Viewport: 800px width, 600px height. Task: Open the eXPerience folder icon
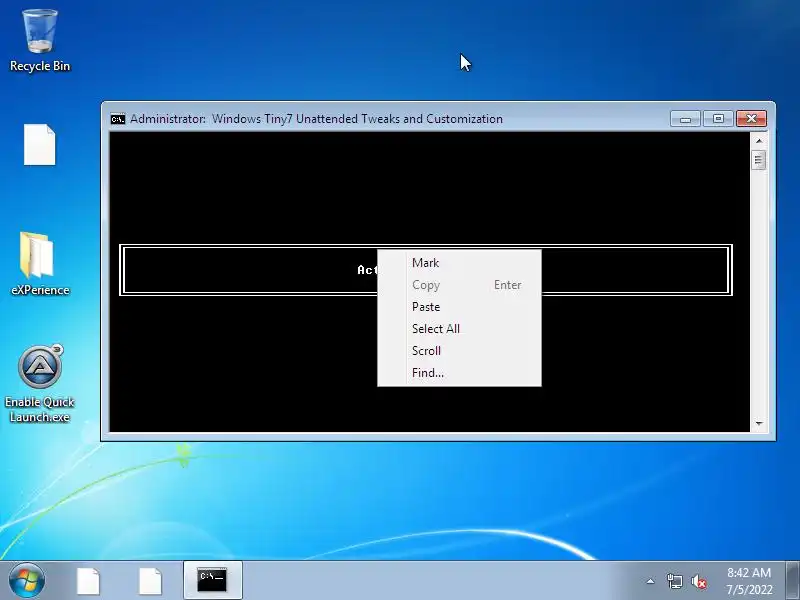click(x=40, y=264)
